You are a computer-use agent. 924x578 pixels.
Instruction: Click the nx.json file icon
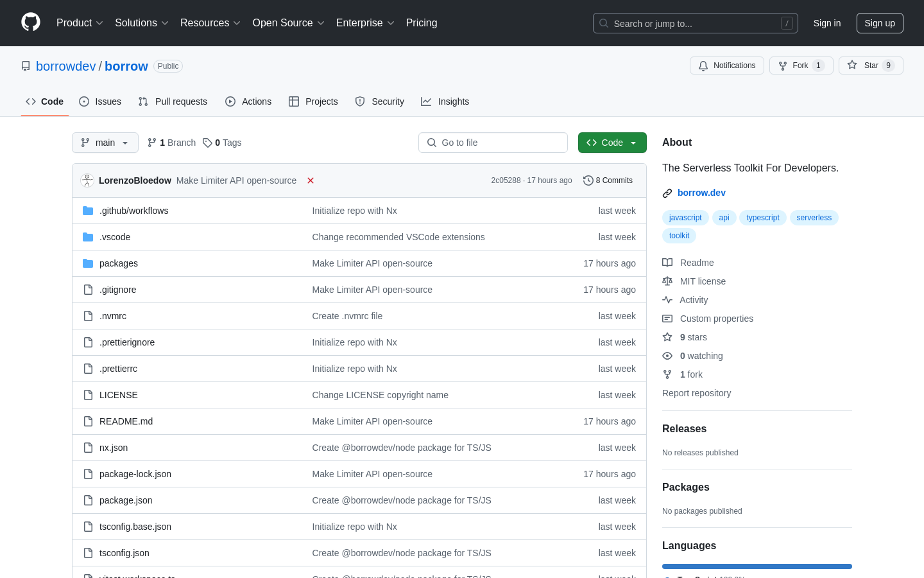tap(88, 448)
